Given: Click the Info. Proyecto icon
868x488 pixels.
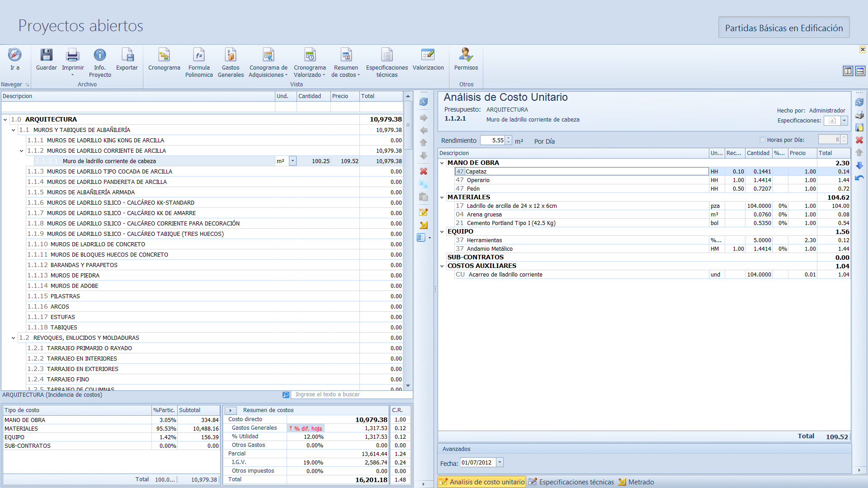Looking at the screenshot, I should 100,56.
